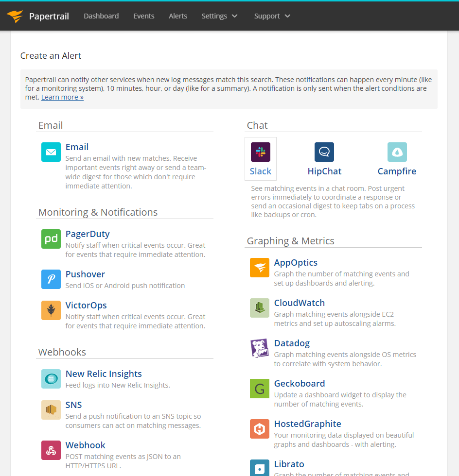This screenshot has height=476, width=459.
Task: Open the Email alert link
Action: pos(77,147)
